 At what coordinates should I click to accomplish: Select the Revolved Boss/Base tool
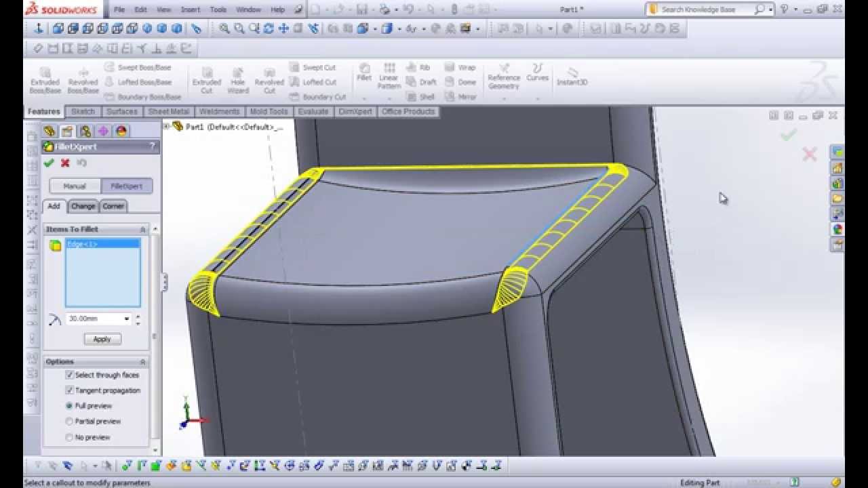(x=83, y=81)
